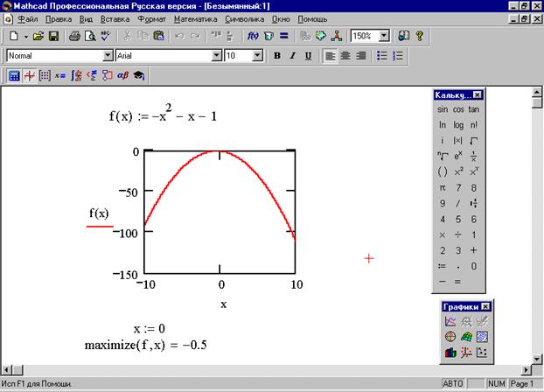544x392 pixels.
Task: Insert unit with the measuring cup icon
Action: pos(269,36)
